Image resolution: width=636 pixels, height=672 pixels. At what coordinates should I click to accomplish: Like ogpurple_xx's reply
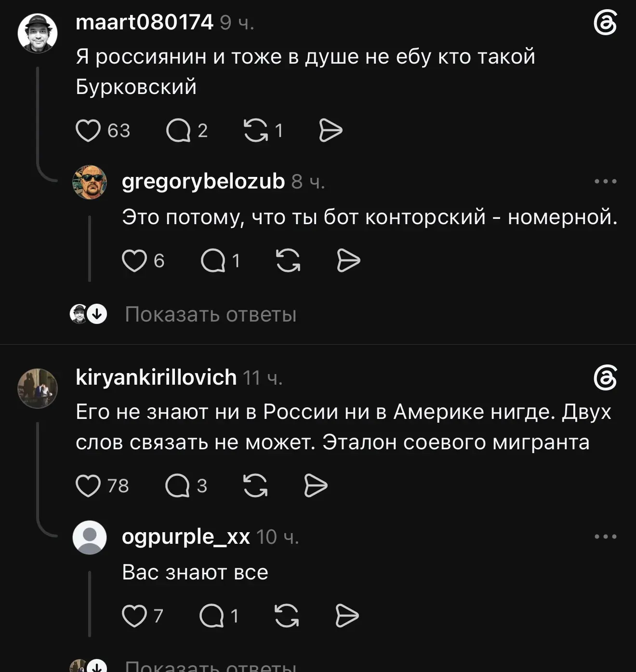(134, 616)
